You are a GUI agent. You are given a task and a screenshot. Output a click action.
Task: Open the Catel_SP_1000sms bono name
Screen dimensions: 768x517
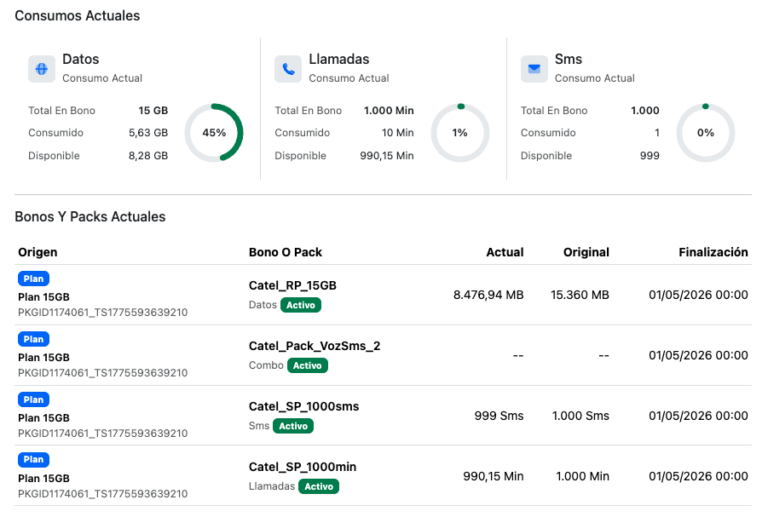coord(304,406)
